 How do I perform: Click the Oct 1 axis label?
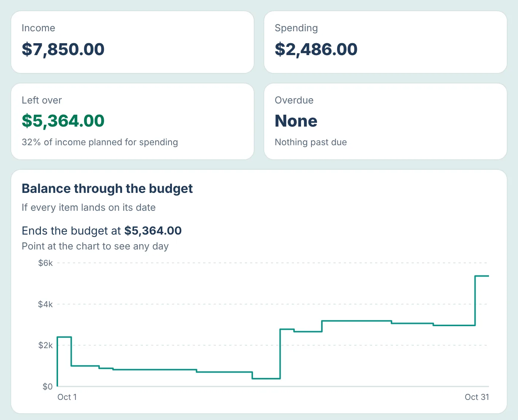(x=67, y=397)
